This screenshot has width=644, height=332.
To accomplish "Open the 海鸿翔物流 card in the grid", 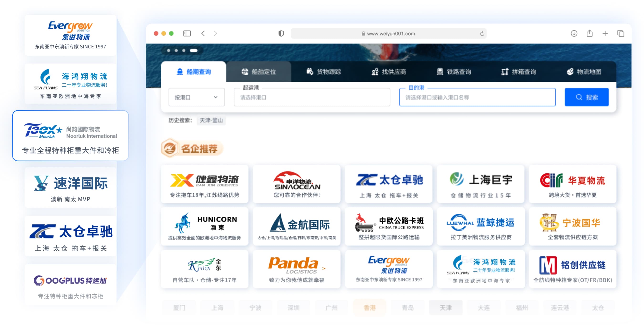I will click(x=481, y=269).
